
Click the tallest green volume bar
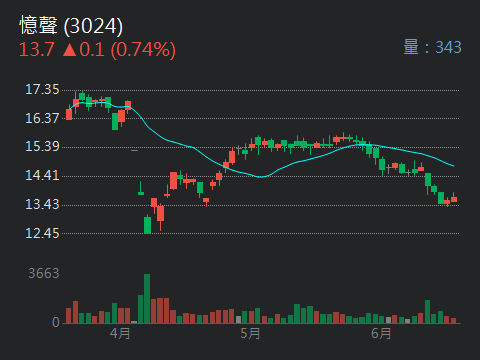[x=147, y=299]
